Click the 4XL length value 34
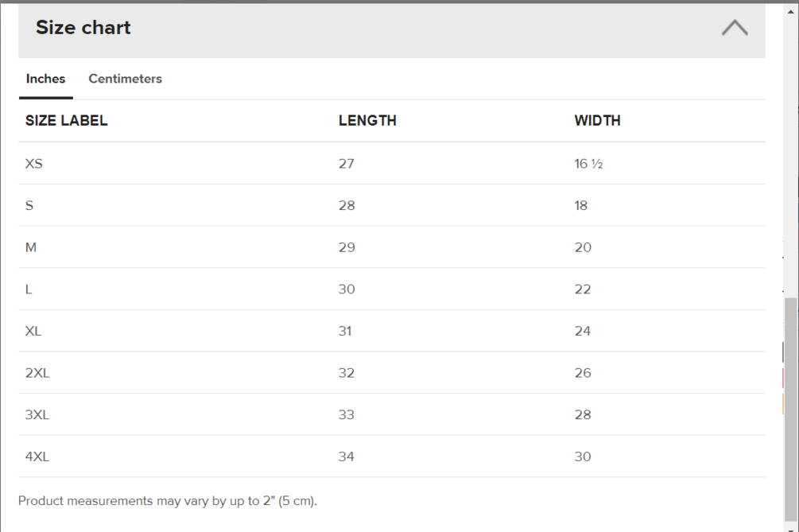The height and width of the screenshot is (532, 799). 347,456
